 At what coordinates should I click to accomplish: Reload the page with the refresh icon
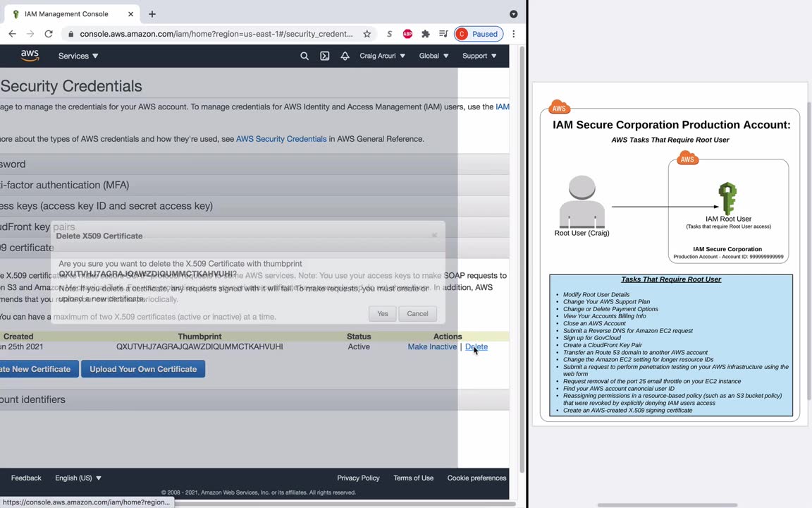[x=49, y=34]
